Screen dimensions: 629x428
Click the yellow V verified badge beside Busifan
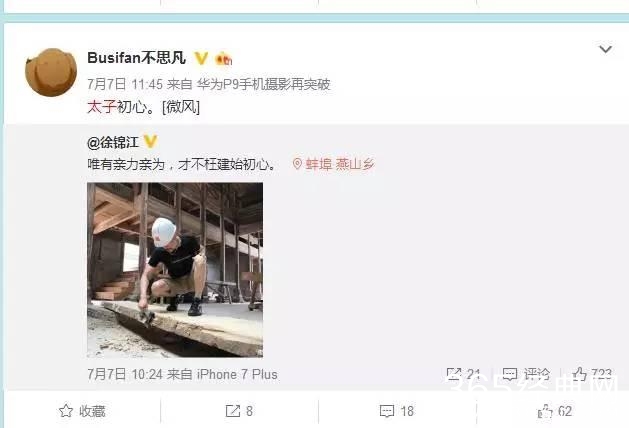click(x=201, y=59)
